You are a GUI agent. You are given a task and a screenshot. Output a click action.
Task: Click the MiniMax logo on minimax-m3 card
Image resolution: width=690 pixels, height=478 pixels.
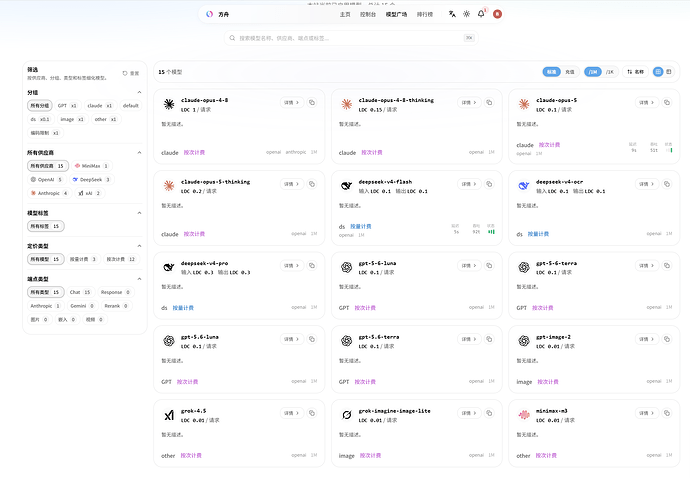(x=524, y=415)
